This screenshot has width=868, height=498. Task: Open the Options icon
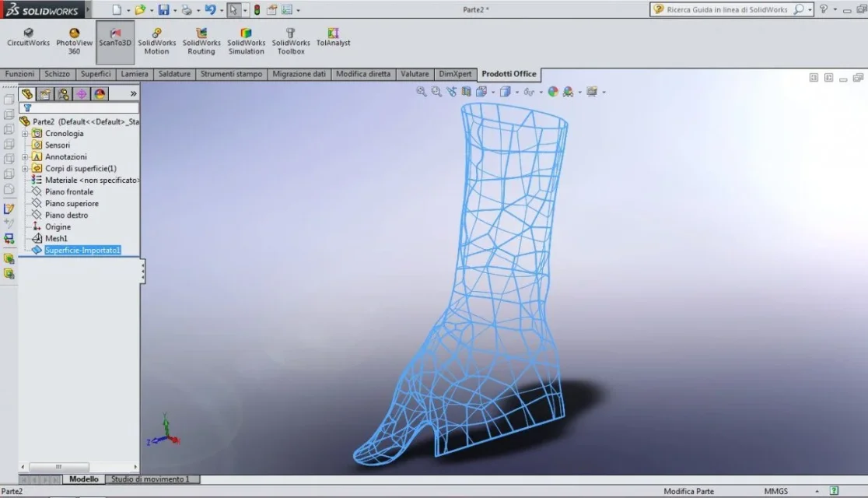click(287, 9)
